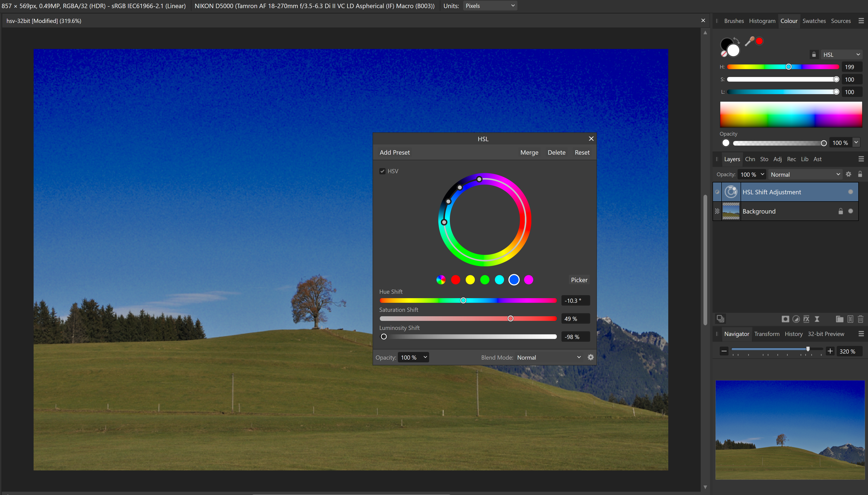The image size is (868, 495).
Task: Click Navigator zoom in plus button
Action: [x=830, y=351]
